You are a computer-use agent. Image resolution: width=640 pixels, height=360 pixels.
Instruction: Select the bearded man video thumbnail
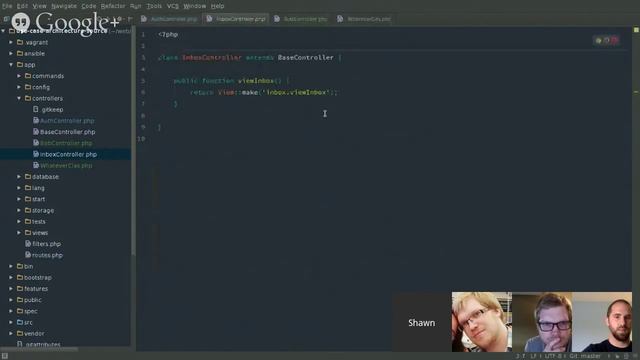602,322
